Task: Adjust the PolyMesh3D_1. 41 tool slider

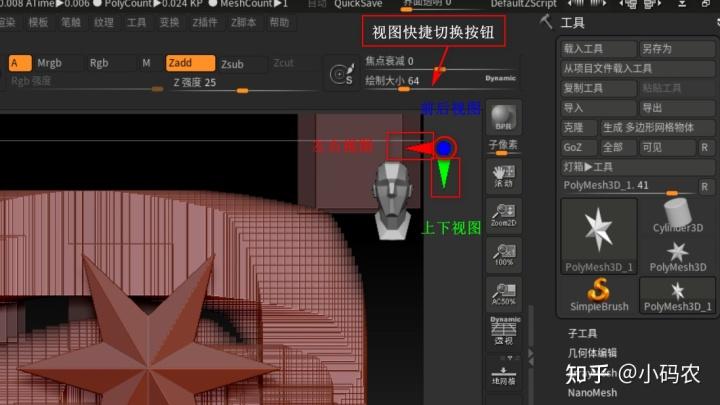Action: click(628, 186)
